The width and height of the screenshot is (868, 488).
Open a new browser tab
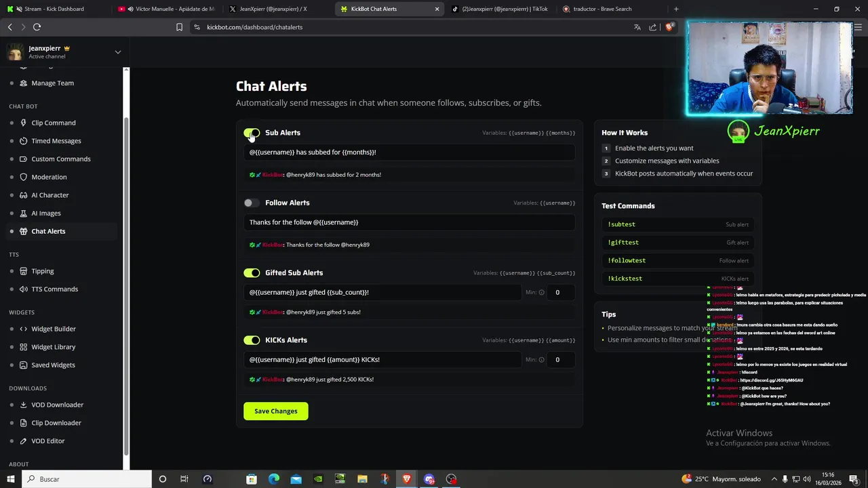676,9
